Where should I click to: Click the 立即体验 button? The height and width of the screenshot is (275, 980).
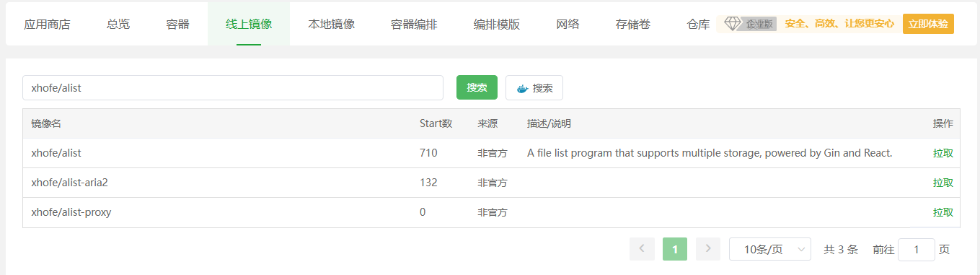click(928, 24)
